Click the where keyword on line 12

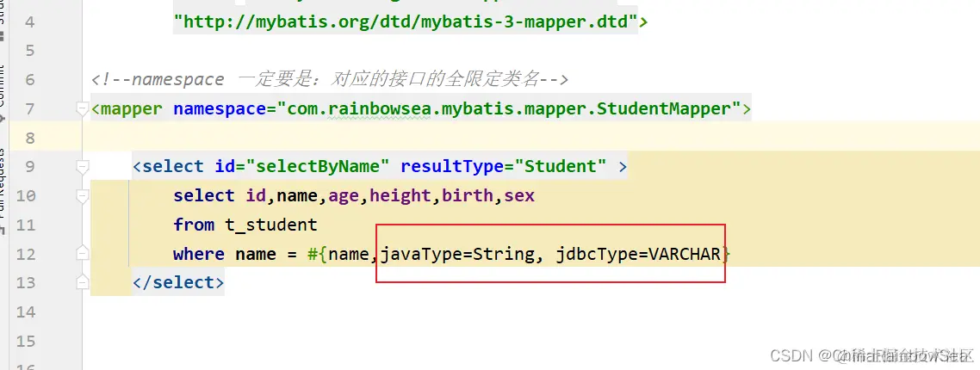tap(199, 255)
